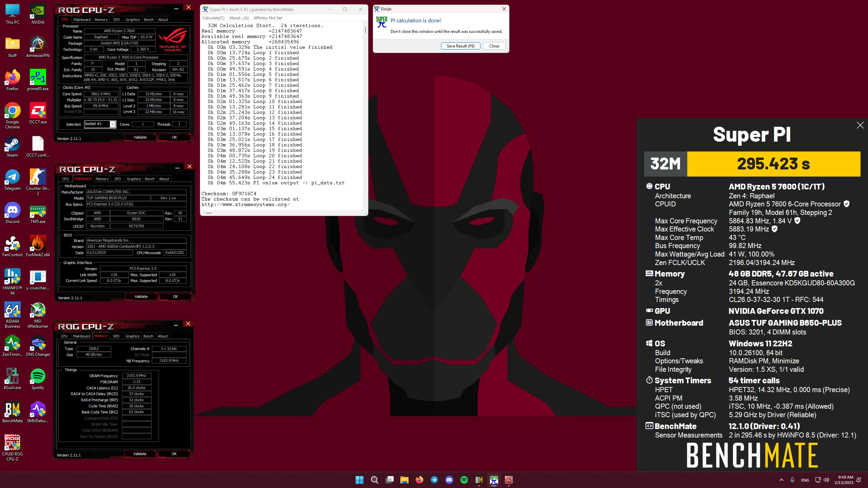Open Calculate(C) menu in Super PI
Viewport: 868px width, 488px height.
pos(213,18)
